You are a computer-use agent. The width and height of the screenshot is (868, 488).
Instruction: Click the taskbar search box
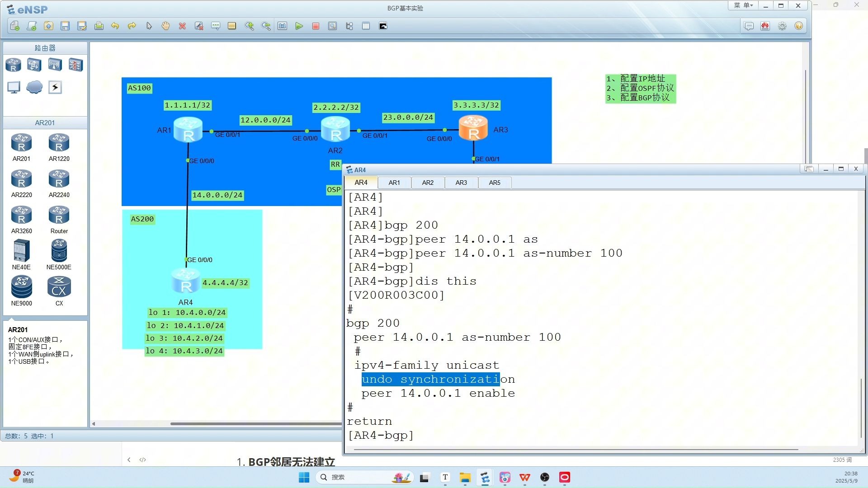364,477
